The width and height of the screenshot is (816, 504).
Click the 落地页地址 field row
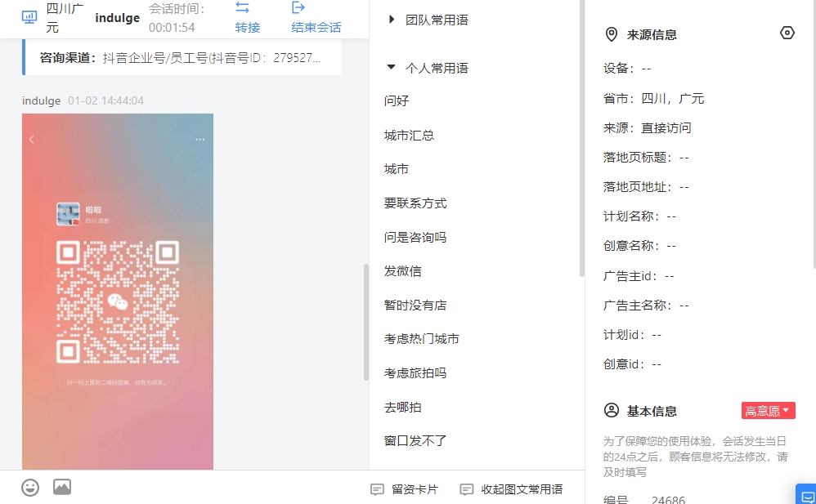click(x=646, y=187)
